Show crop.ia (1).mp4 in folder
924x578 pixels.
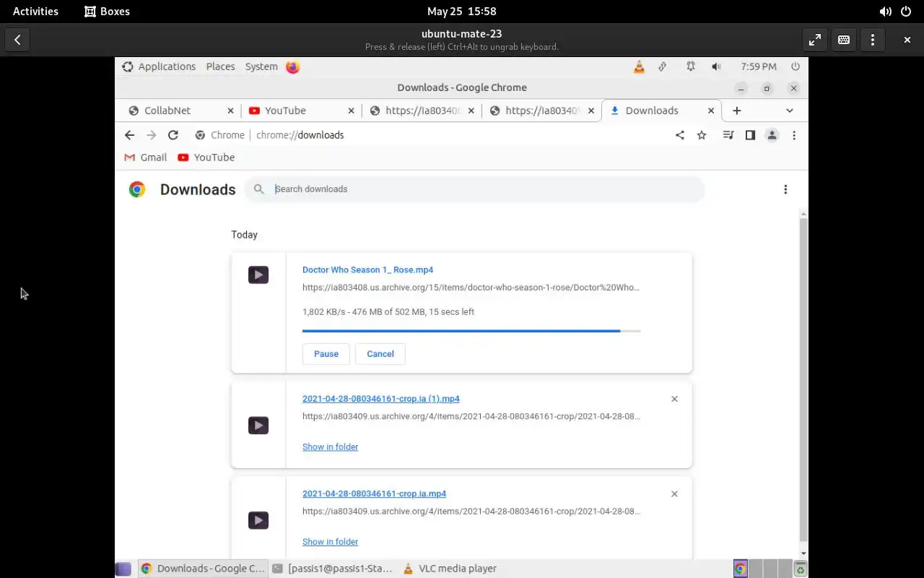[330, 447]
